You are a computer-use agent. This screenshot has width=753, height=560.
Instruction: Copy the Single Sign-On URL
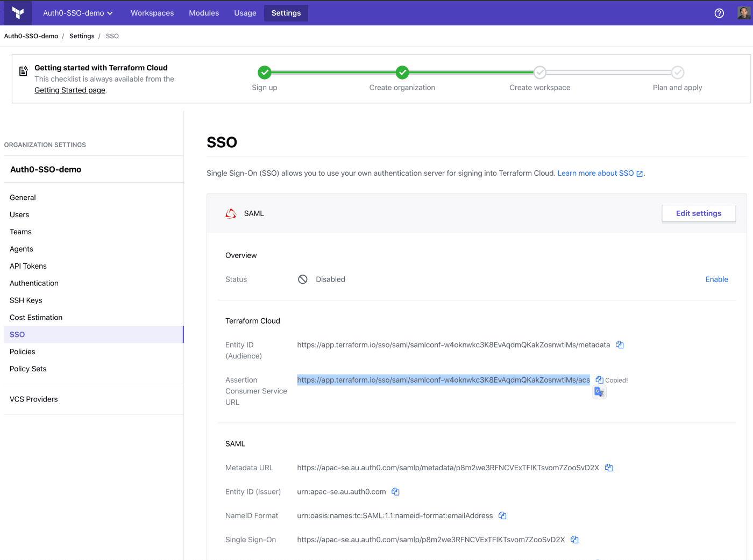(574, 540)
